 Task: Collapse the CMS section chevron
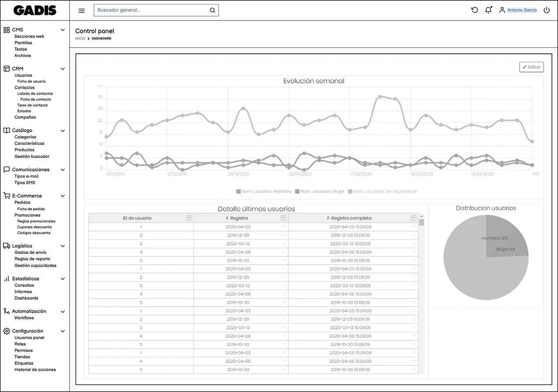point(63,30)
